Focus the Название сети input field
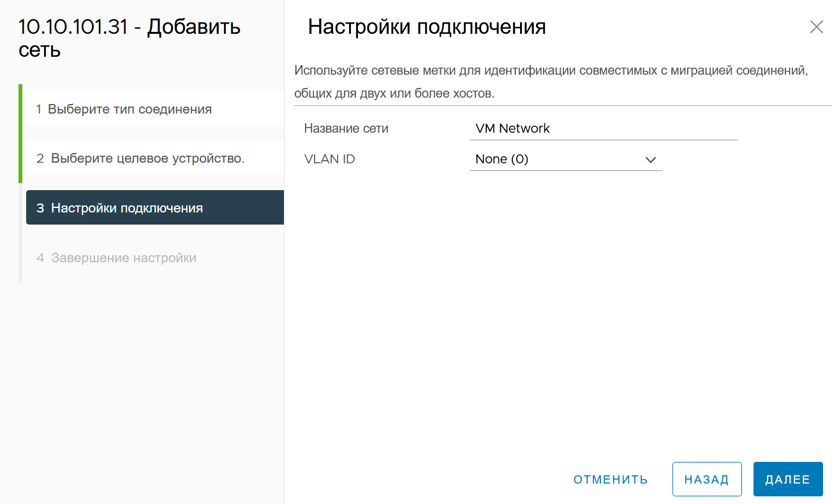The width and height of the screenshot is (839, 504). point(603,128)
